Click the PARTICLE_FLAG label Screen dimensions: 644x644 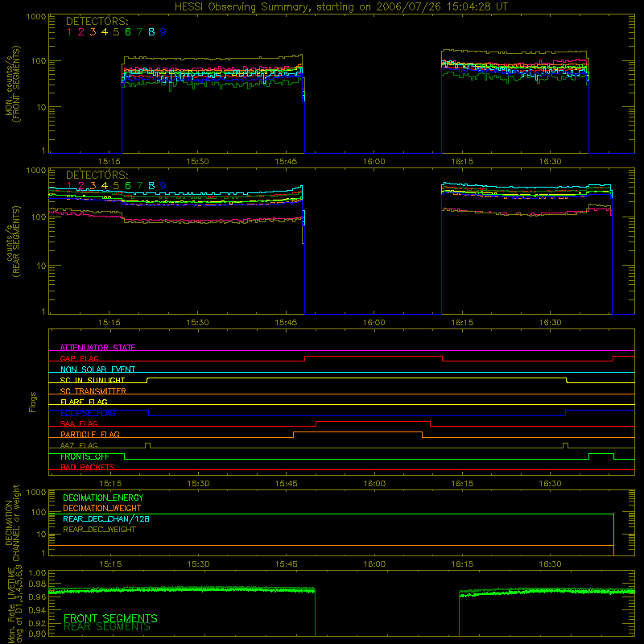[x=90, y=434]
